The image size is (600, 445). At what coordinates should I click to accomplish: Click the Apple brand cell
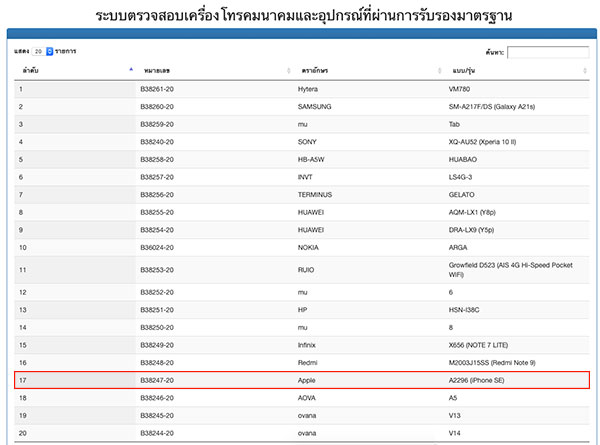[307, 380]
